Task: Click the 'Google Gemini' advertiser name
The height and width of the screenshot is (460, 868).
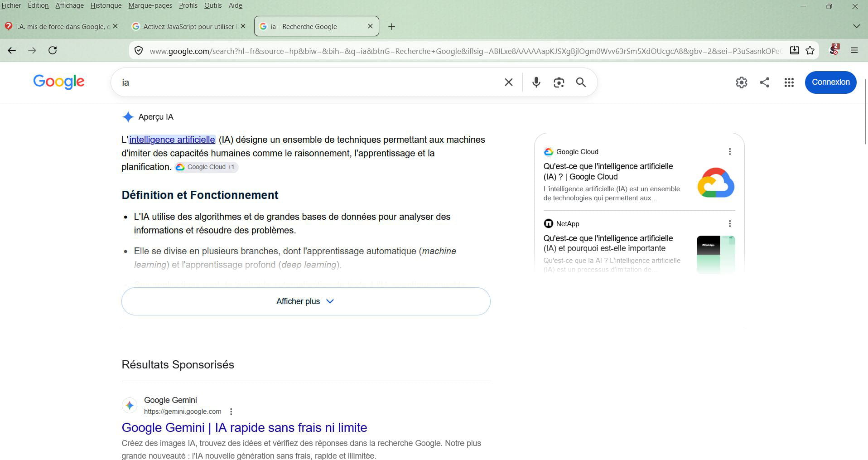Action: click(170, 400)
